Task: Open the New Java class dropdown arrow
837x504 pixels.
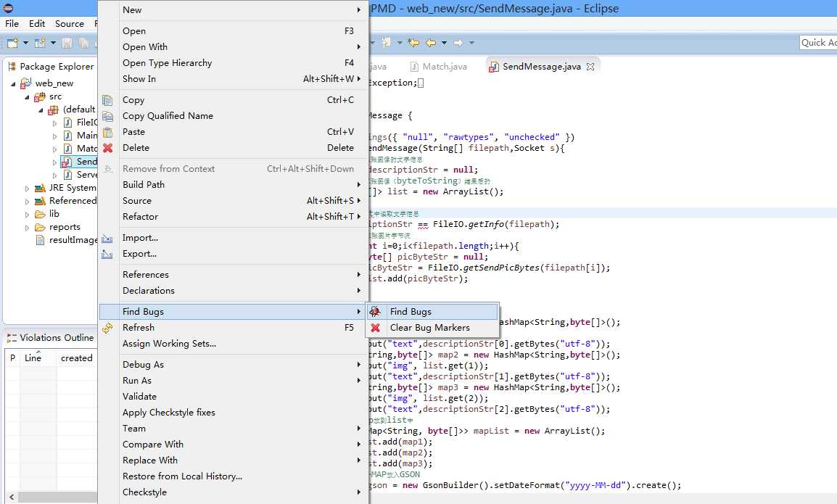Action: click(53, 43)
